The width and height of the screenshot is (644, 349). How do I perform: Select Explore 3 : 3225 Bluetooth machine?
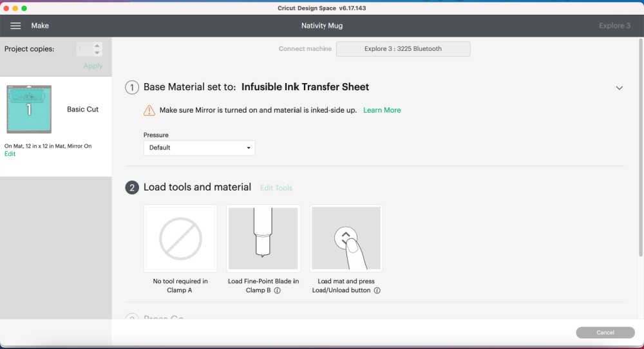click(x=403, y=49)
